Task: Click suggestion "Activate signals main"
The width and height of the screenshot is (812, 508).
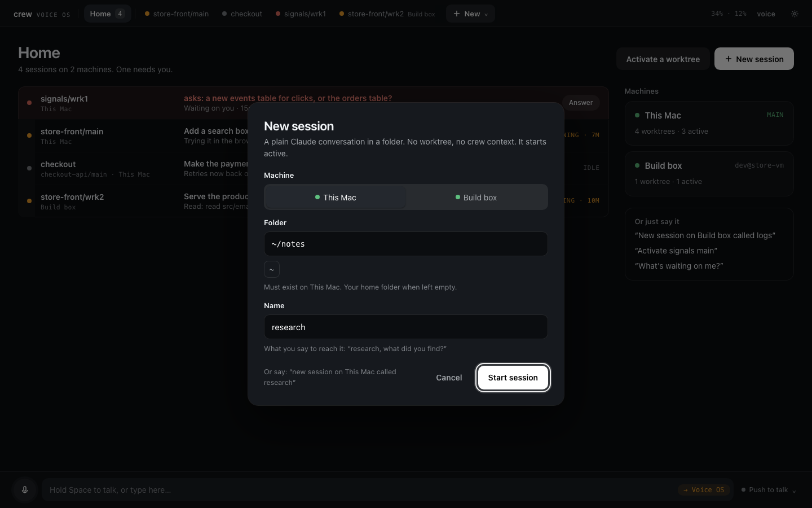Action: (x=676, y=251)
